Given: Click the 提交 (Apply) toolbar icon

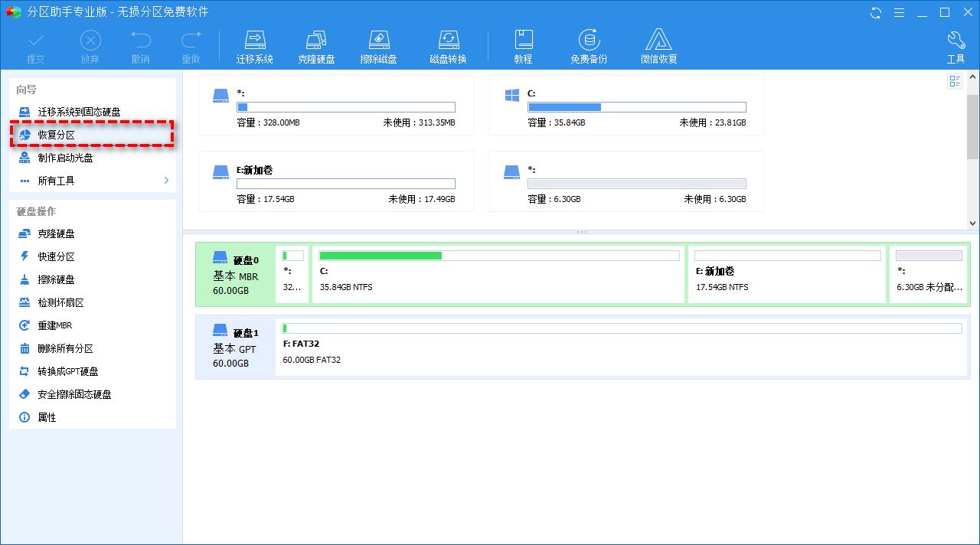Looking at the screenshot, I should point(35,44).
